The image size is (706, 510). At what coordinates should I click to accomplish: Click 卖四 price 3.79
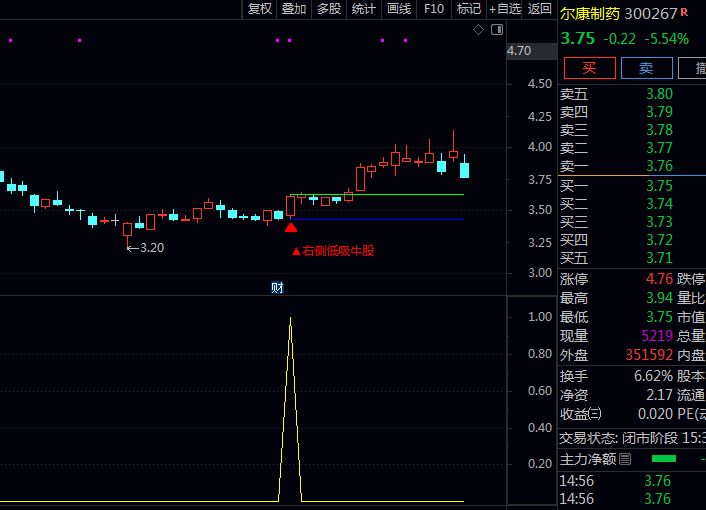pos(659,112)
